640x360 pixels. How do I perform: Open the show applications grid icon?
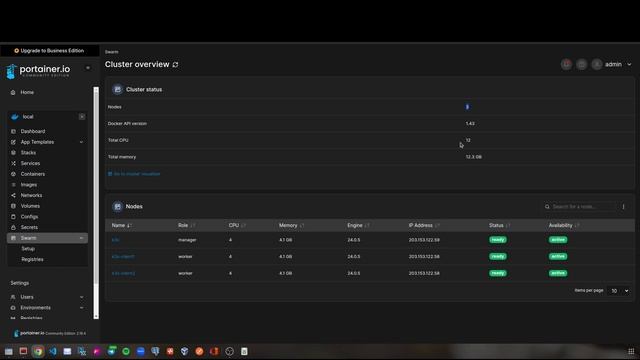631,351
